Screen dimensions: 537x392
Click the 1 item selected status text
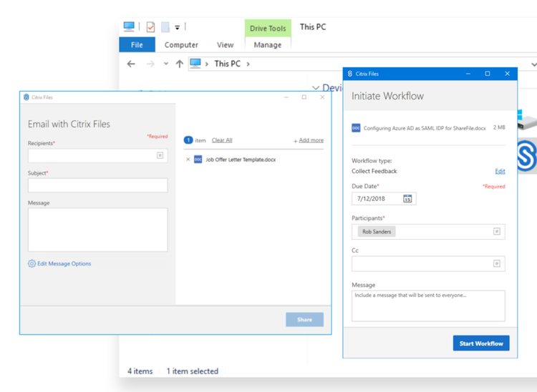(193, 371)
